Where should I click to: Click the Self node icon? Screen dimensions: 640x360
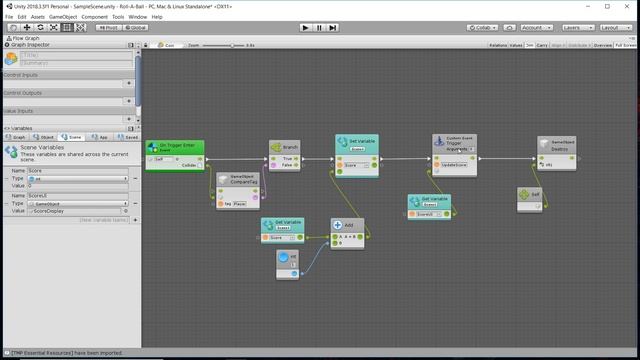tap(524, 195)
